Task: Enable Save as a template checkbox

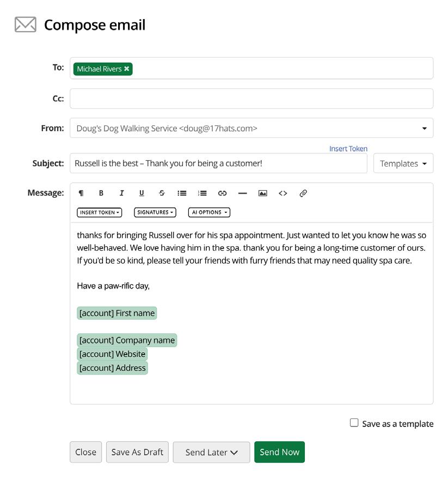Action: pos(354,423)
